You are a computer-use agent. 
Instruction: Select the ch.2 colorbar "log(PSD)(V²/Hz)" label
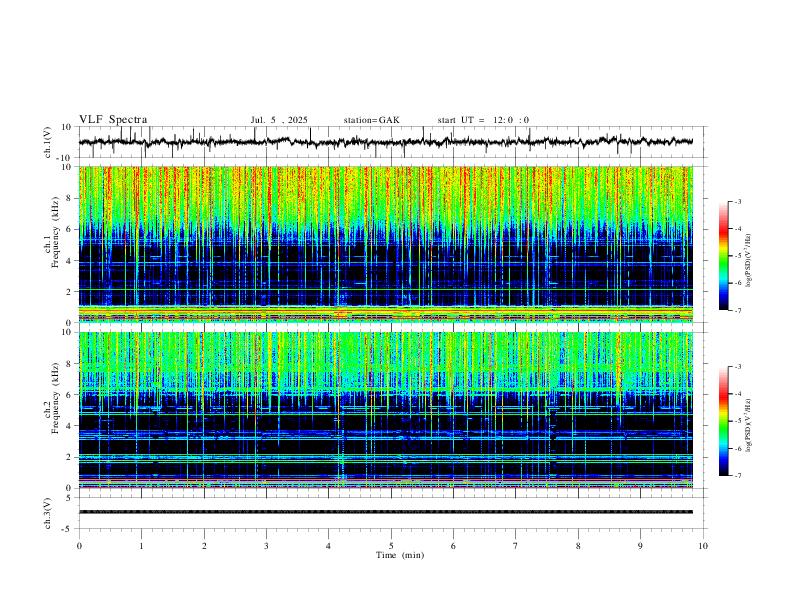point(749,425)
